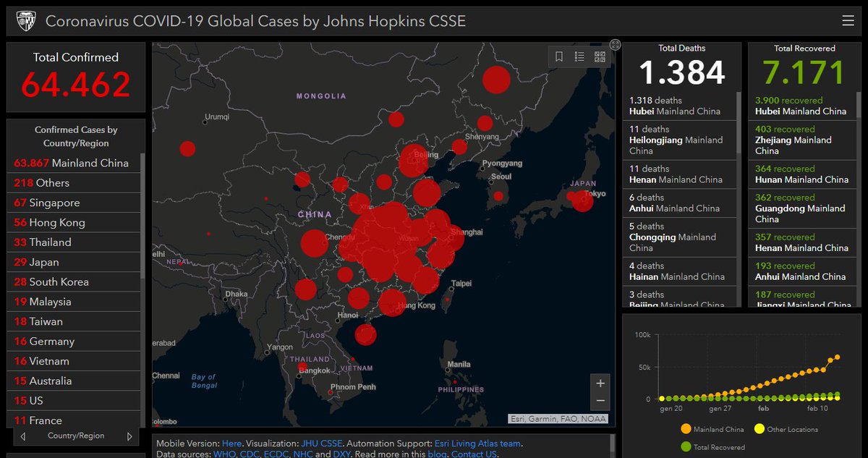The height and width of the screenshot is (458, 868).
Task: Click 5 deaths Chongqing entry
Action: pyautogui.click(x=680, y=237)
